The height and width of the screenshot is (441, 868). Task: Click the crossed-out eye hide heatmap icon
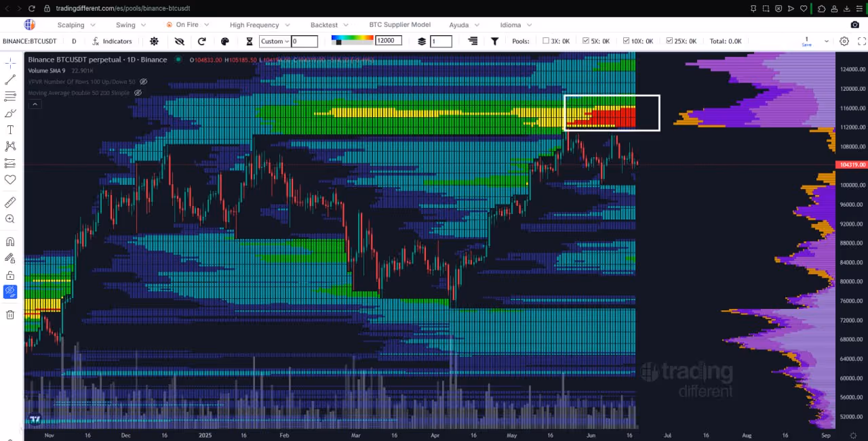[179, 41]
